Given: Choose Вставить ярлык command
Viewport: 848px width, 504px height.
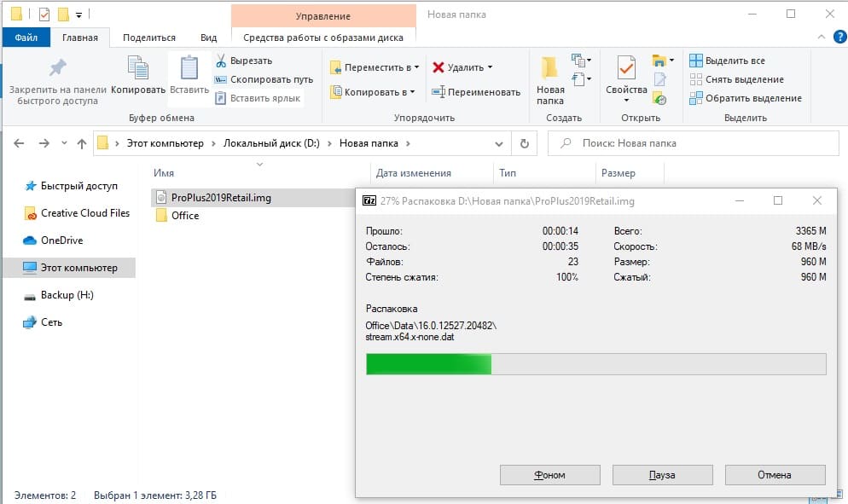Looking at the screenshot, I should coord(258,98).
